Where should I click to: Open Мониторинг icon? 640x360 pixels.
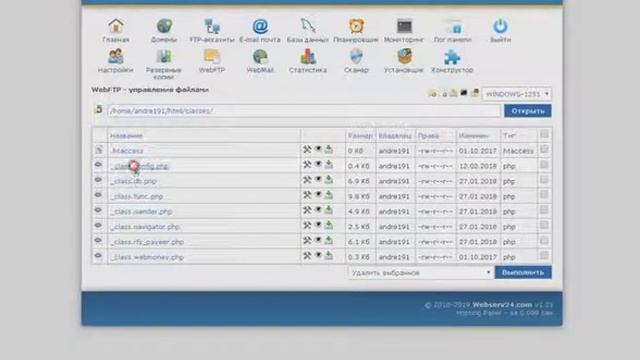point(404,26)
